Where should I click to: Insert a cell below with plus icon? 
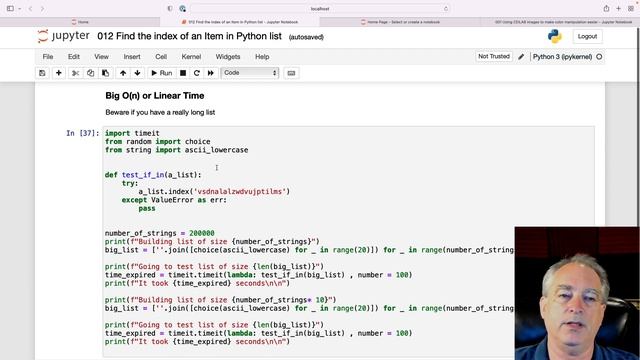point(58,73)
